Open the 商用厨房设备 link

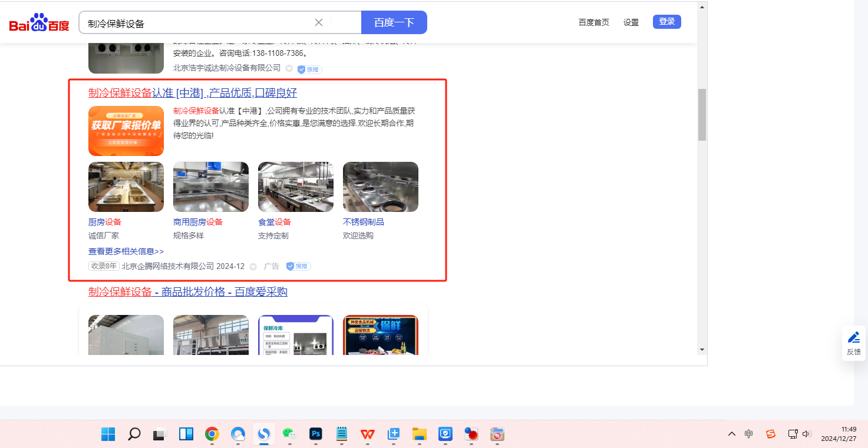(x=198, y=222)
